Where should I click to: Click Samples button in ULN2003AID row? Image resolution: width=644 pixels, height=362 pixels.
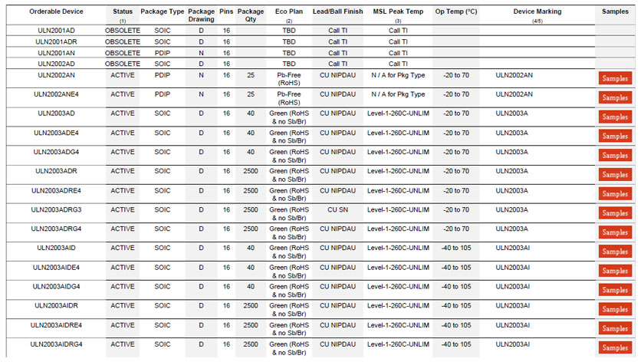615,252
